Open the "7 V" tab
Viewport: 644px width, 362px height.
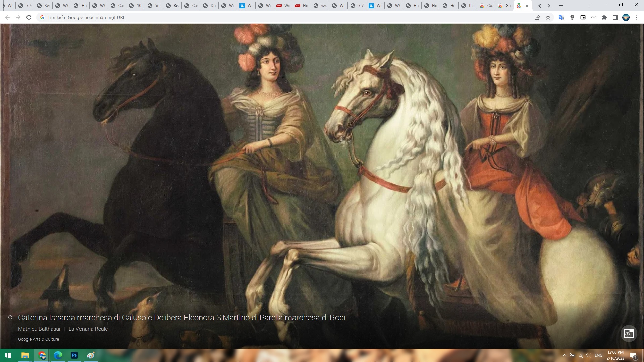357,6
